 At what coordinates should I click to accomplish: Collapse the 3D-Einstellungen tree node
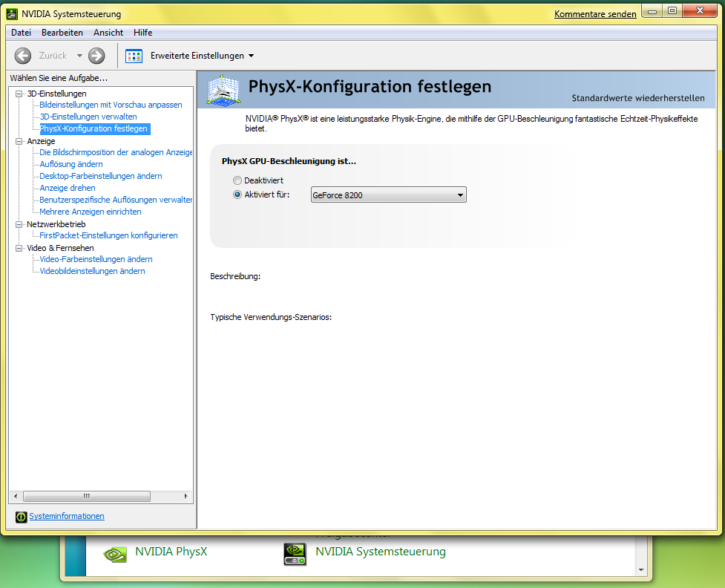tap(19, 94)
